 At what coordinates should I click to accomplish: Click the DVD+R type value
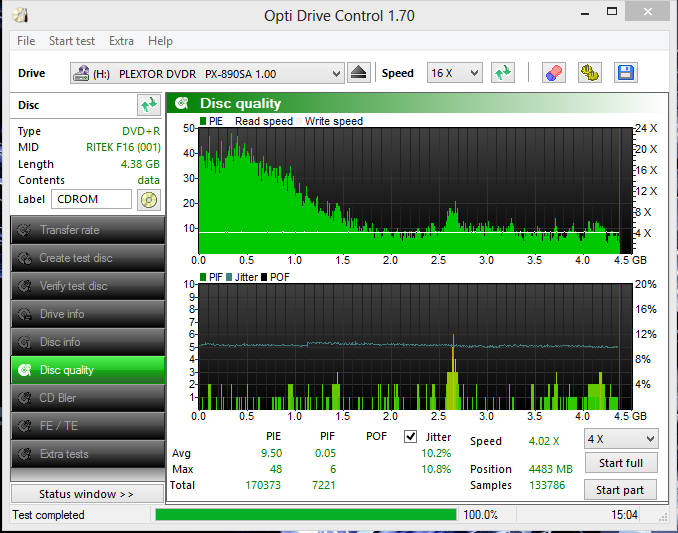pos(141,131)
